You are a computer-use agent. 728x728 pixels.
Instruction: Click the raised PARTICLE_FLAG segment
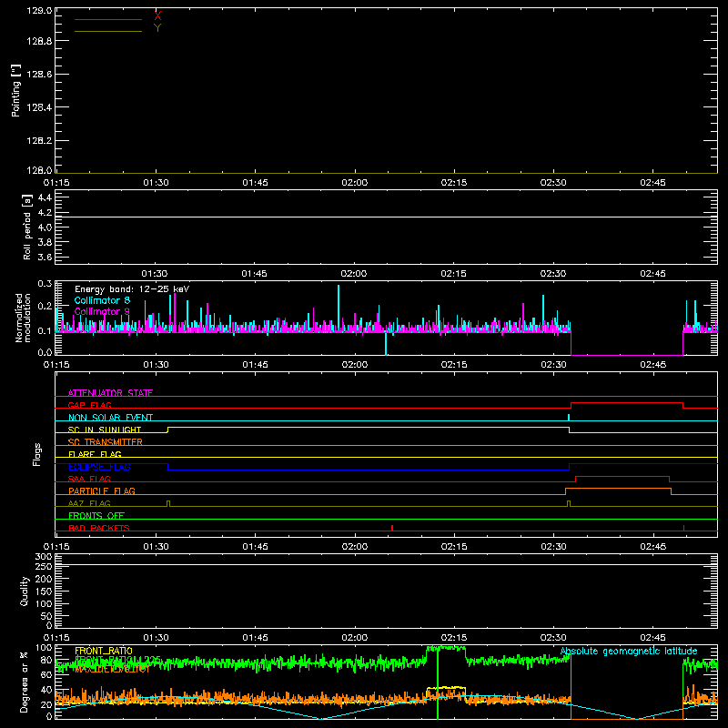pos(619,489)
